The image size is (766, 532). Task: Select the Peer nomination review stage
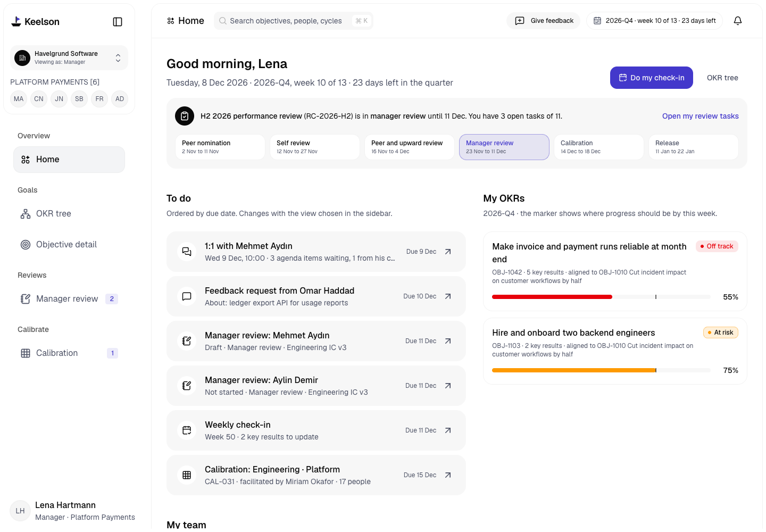click(220, 147)
